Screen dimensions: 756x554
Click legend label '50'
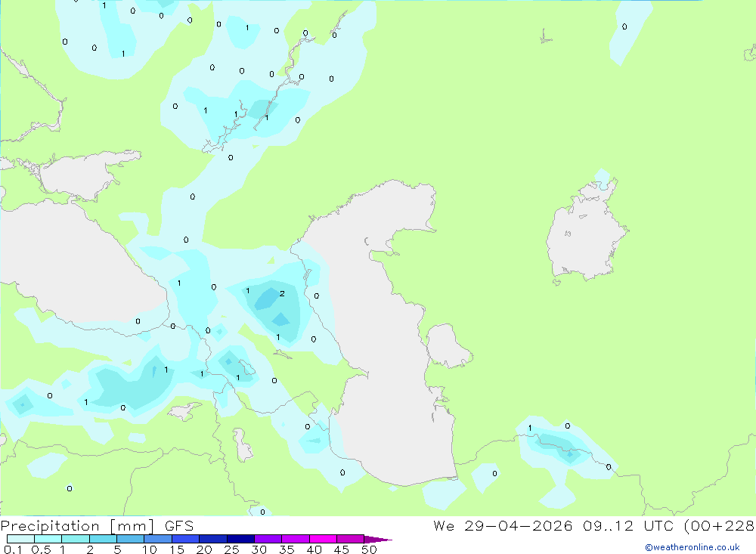[x=369, y=549]
